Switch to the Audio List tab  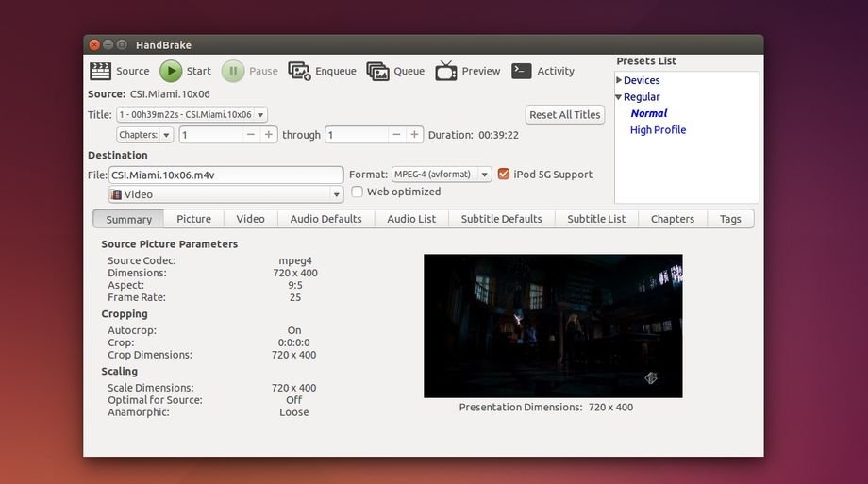point(411,219)
